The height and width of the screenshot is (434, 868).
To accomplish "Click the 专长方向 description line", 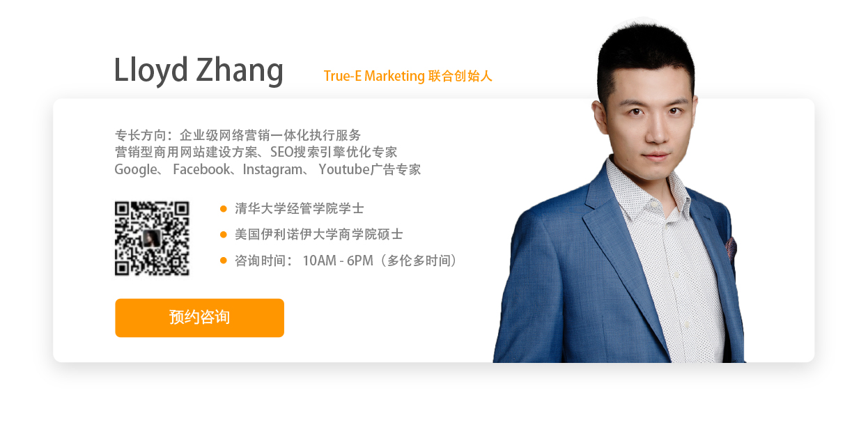I will 238,134.
